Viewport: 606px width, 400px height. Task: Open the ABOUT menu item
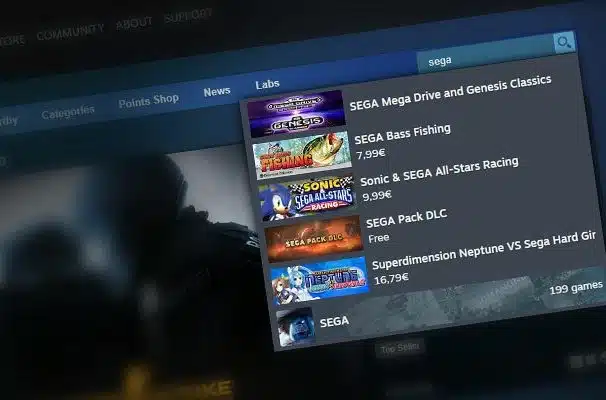pyautogui.click(x=134, y=23)
